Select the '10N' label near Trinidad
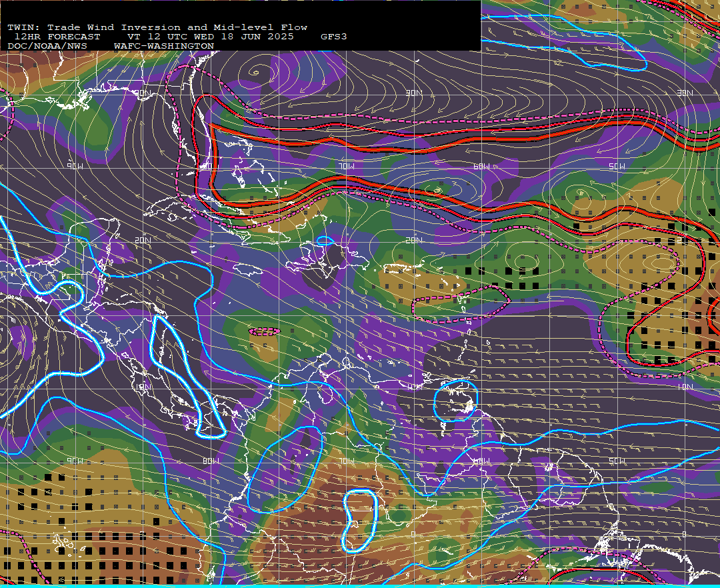 [414, 387]
